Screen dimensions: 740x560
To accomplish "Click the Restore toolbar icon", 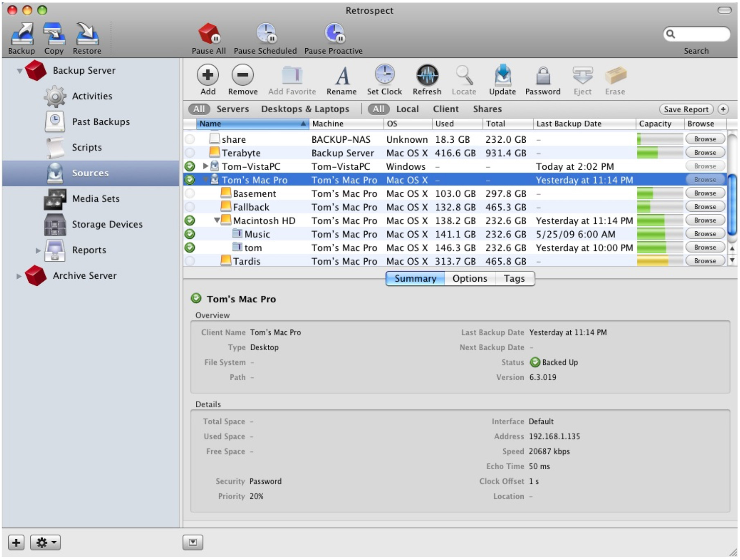I will [87, 34].
